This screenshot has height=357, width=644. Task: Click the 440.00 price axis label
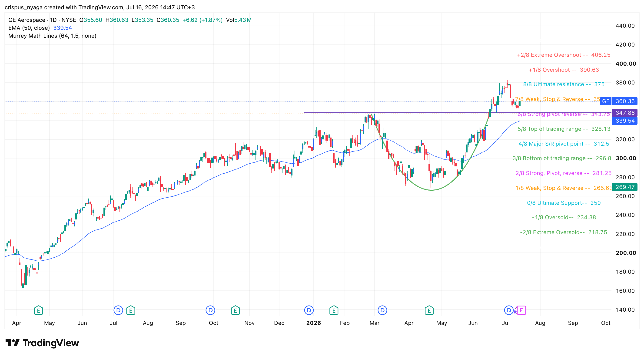(x=625, y=26)
